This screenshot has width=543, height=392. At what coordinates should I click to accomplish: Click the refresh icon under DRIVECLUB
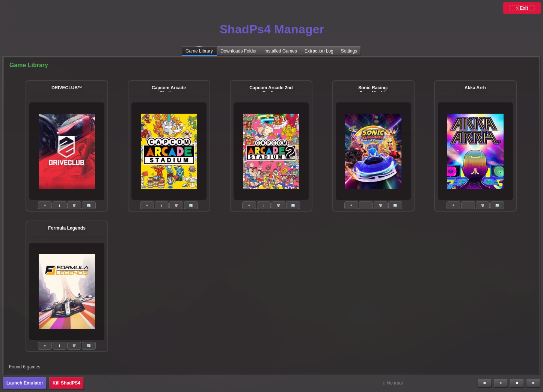[89, 205]
